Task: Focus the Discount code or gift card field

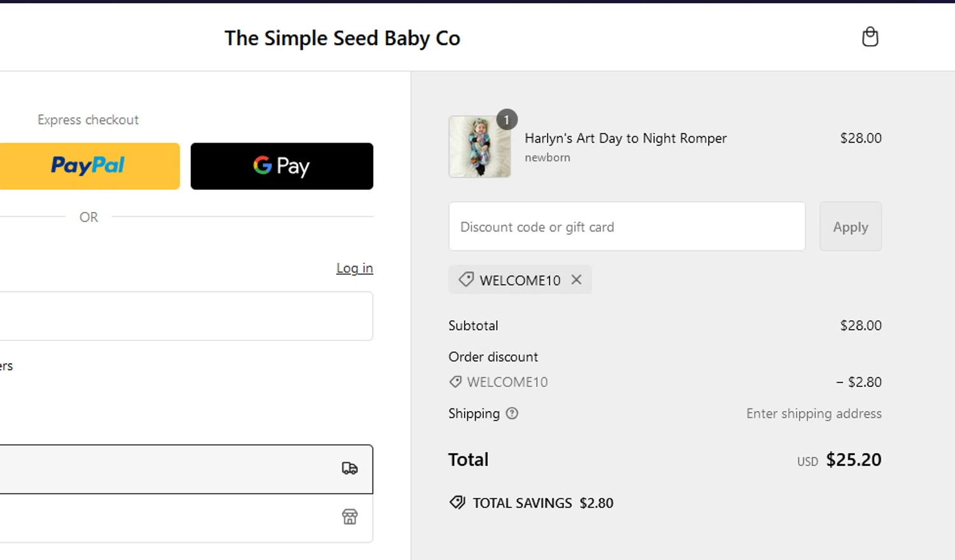Action: (x=626, y=227)
